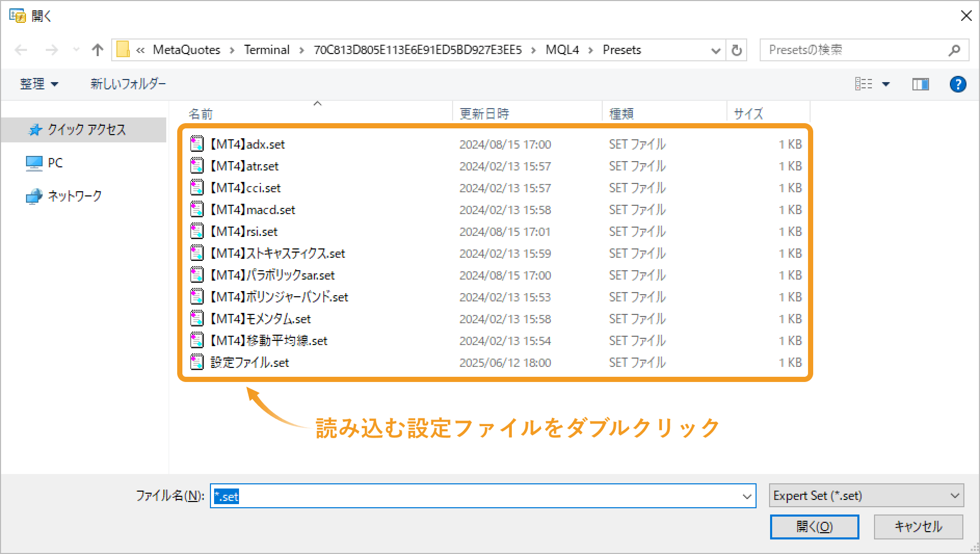Select クイック アクセス in the sidebar
The image size is (980, 554).
pos(86,129)
